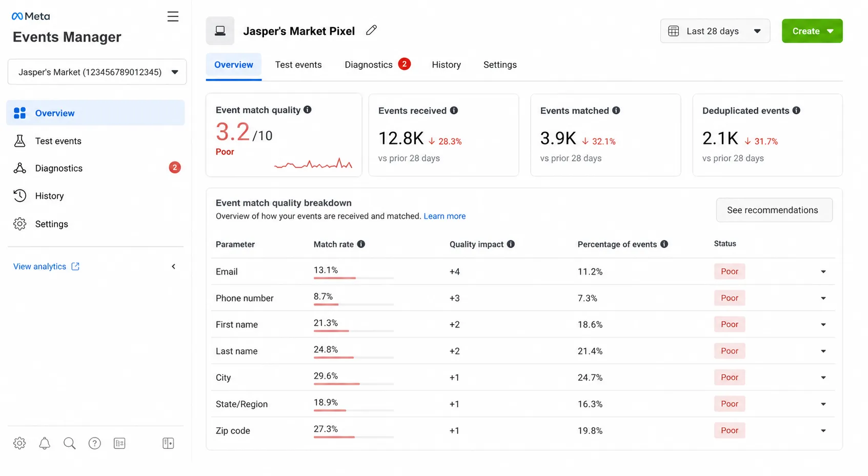
Task: Click the Phone number 8.7% match rate
Action: click(323, 297)
